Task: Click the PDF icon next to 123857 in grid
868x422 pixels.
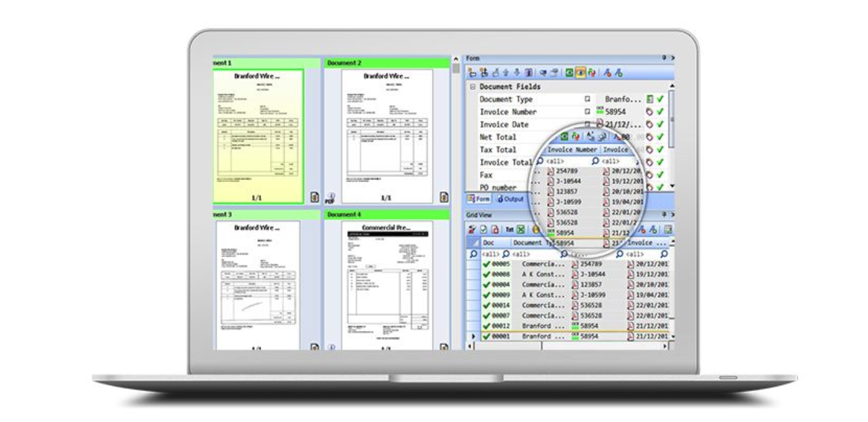Action: [575, 285]
